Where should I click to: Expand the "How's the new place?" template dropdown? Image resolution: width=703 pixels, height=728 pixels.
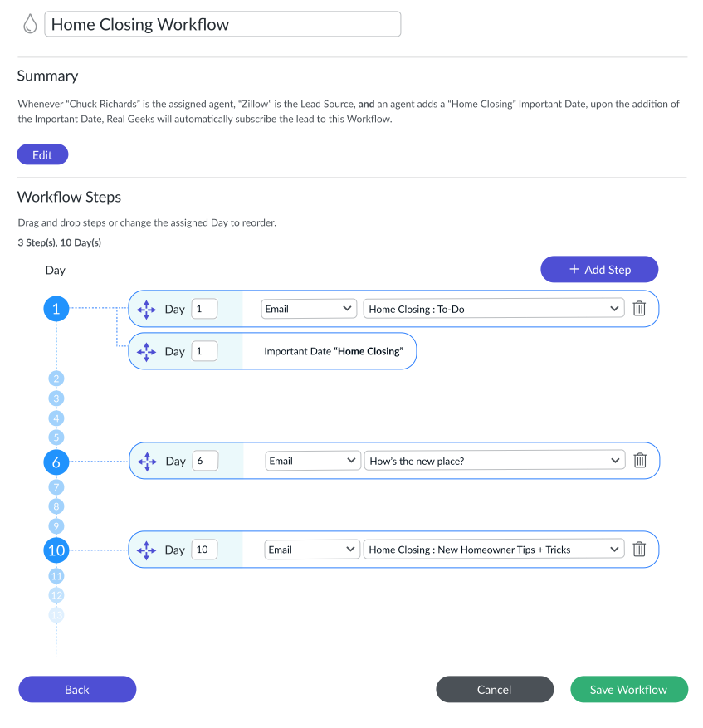(495, 461)
